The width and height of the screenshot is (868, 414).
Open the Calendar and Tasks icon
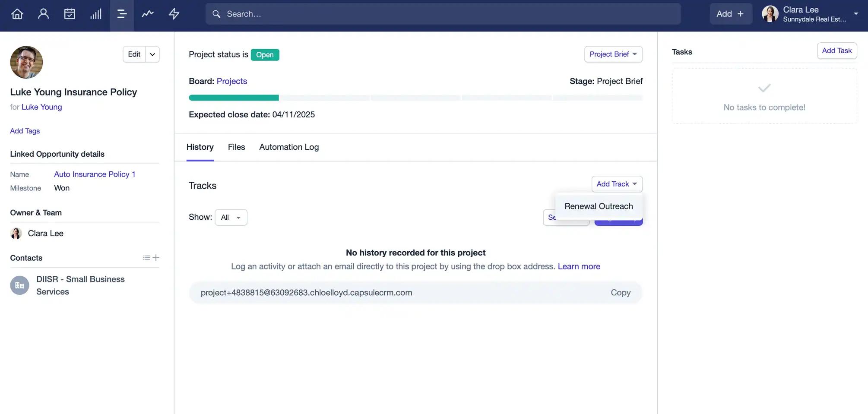(x=70, y=14)
